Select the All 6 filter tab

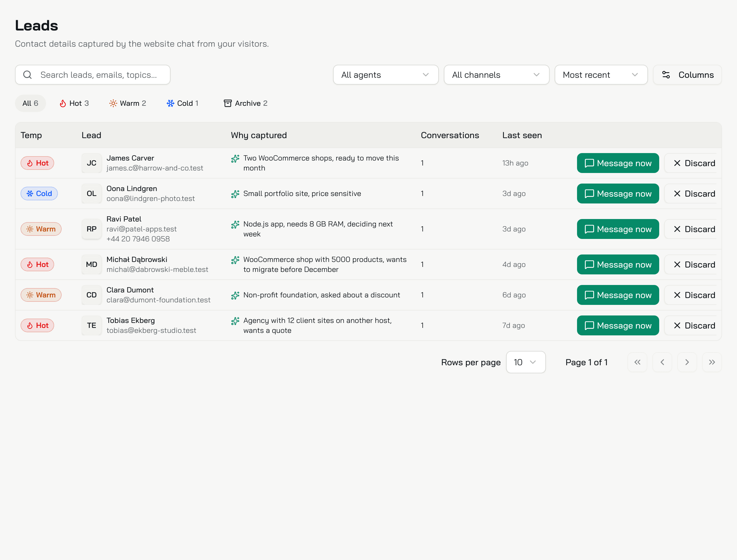pos(31,103)
